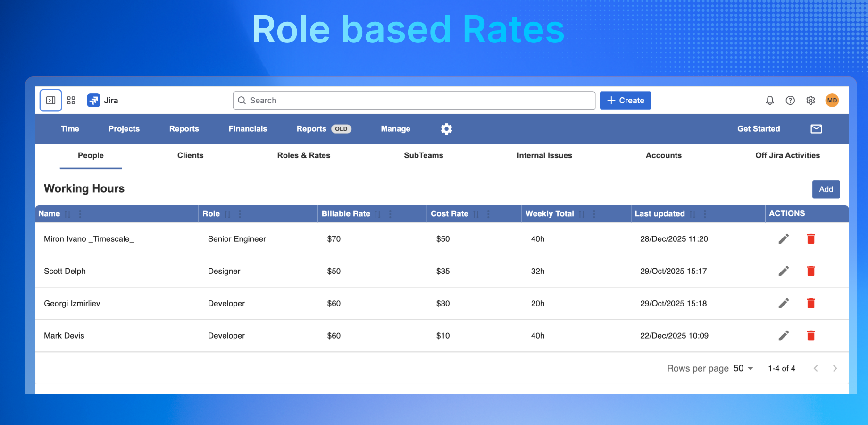Viewport: 868px width, 425px height.
Task: Collapse the sidebar with the panel toggle icon
Action: point(50,100)
